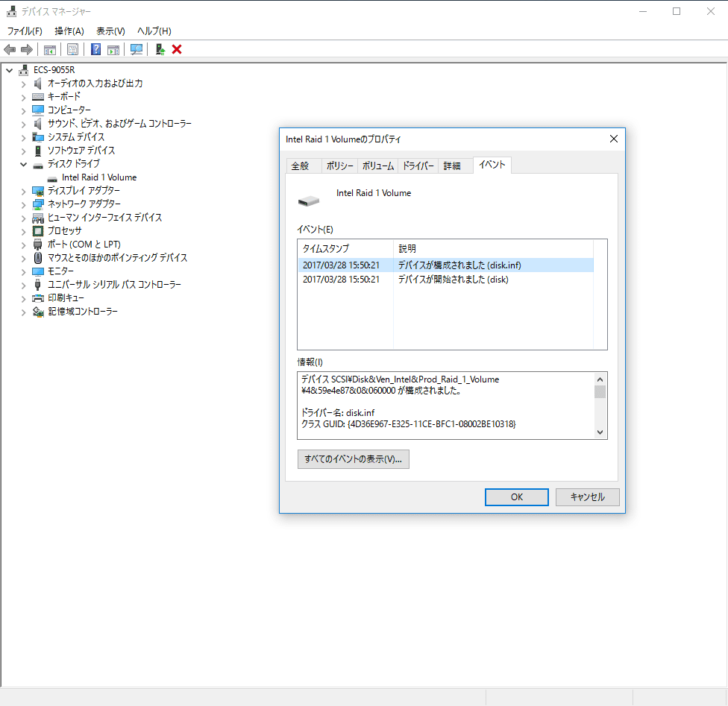This screenshot has width=728, height=706.
Task: Click the システム デバイス folder icon
Action: click(x=38, y=137)
